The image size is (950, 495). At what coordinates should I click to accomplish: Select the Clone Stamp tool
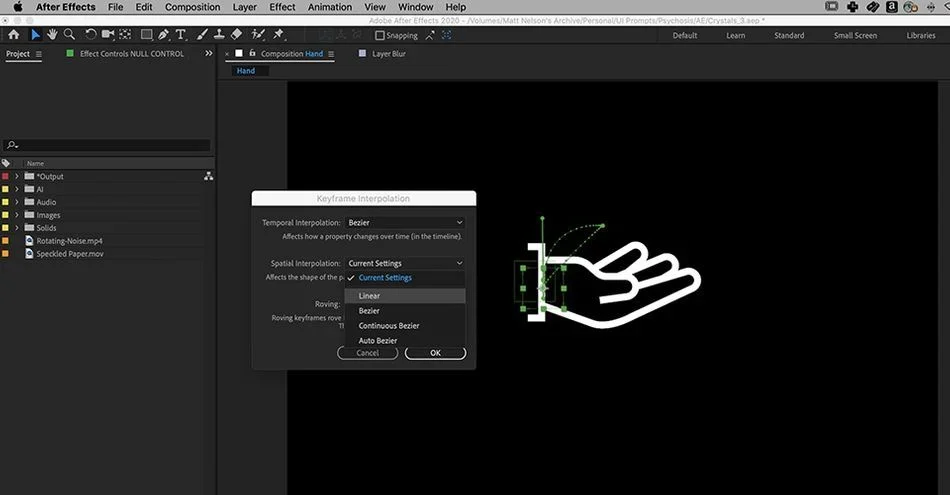coord(219,35)
